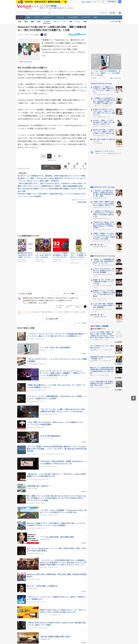Click the article's anime-style thumbnail image
This screenshot has height=644, width=138.
(x=29, y=49)
